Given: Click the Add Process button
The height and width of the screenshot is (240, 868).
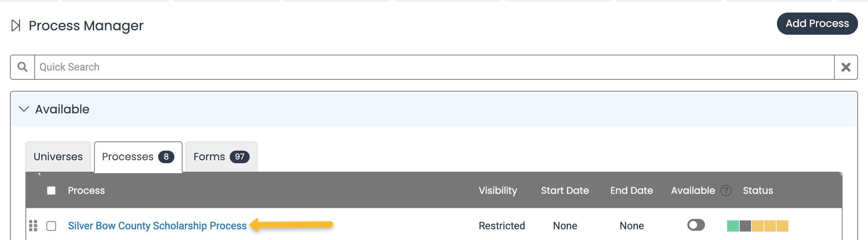Looking at the screenshot, I should (817, 23).
